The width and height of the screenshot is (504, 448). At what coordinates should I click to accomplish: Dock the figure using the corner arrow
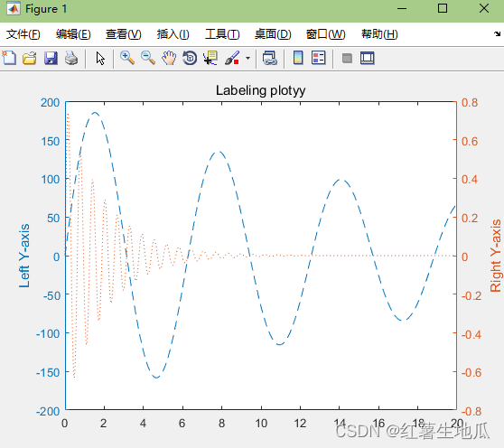click(x=498, y=33)
